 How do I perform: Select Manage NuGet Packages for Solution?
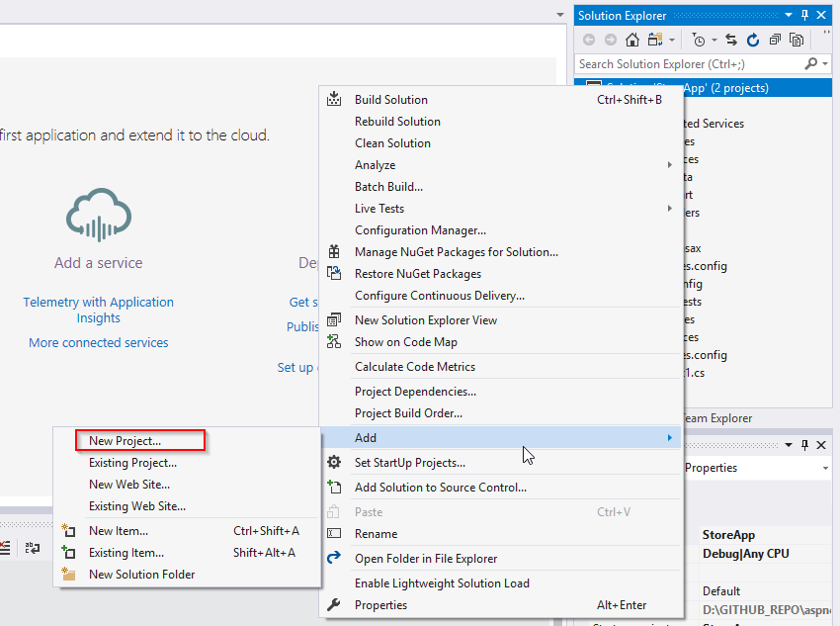456,252
